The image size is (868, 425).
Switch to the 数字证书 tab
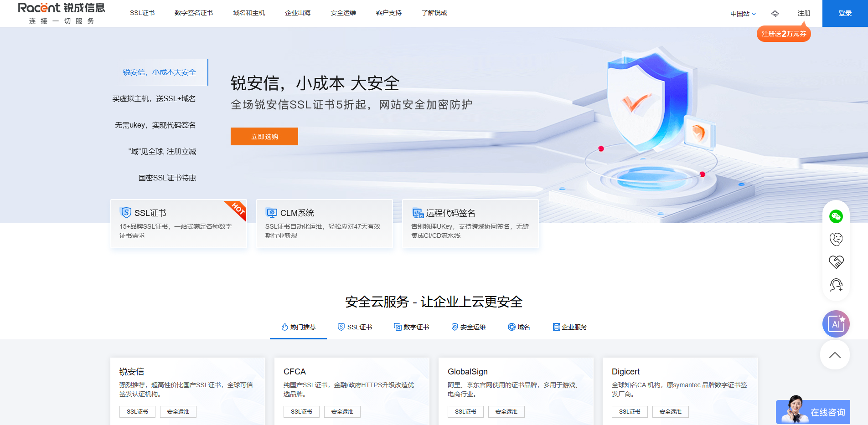(412, 327)
